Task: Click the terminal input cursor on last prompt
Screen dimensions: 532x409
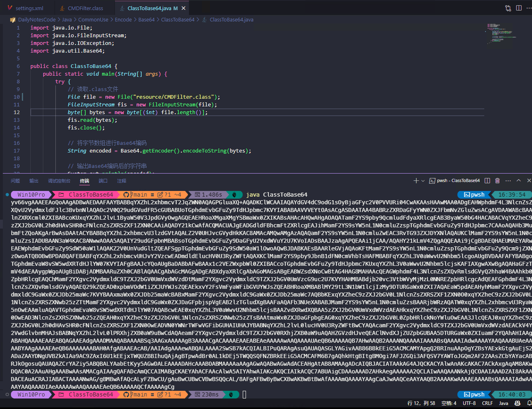Action: click(244, 394)
